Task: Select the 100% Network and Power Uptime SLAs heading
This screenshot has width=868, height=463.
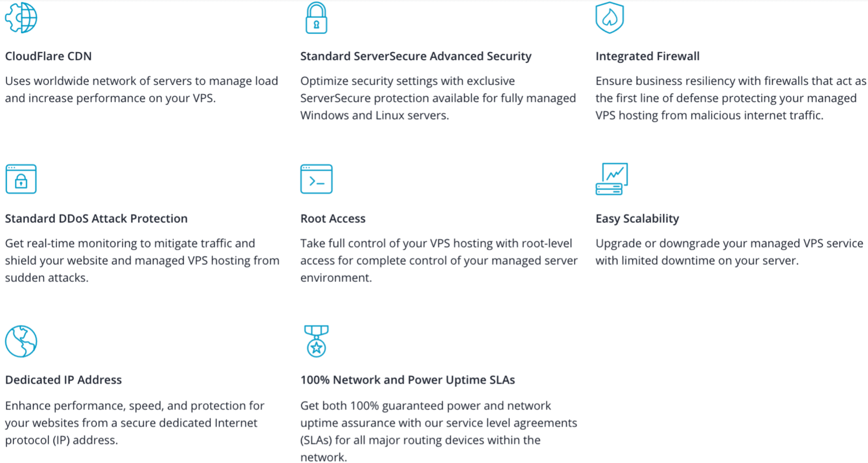Action: pos(407,379)
